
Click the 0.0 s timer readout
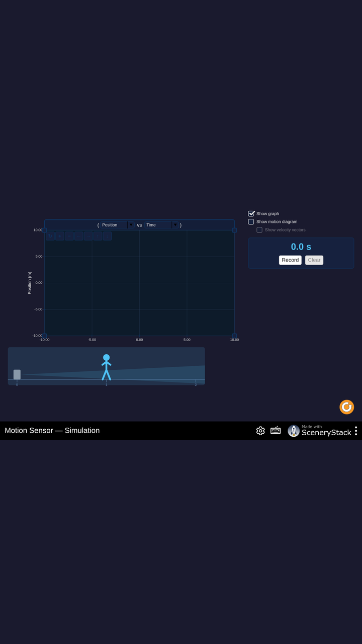pyautogui.click(x=301, y=247)
